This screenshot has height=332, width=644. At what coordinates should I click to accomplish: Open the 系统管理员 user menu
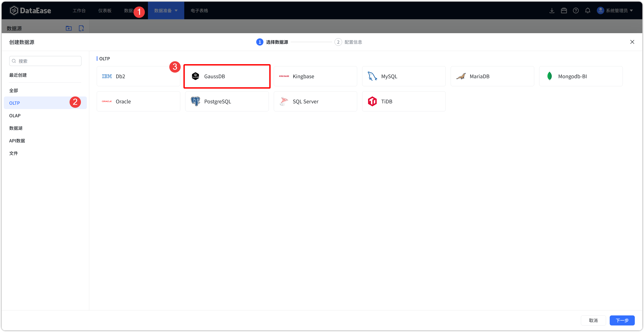tap(615, 11)
